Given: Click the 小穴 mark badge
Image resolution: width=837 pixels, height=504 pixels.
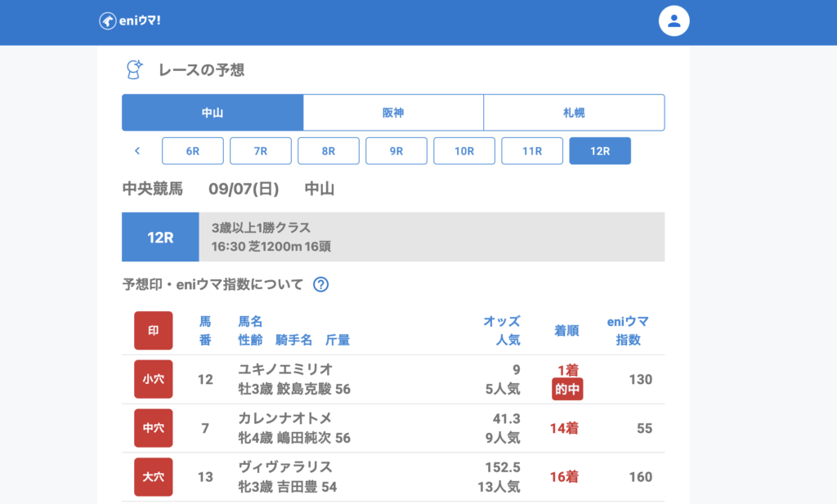Looking at the screenshot, I should click(x=154, y=379).
